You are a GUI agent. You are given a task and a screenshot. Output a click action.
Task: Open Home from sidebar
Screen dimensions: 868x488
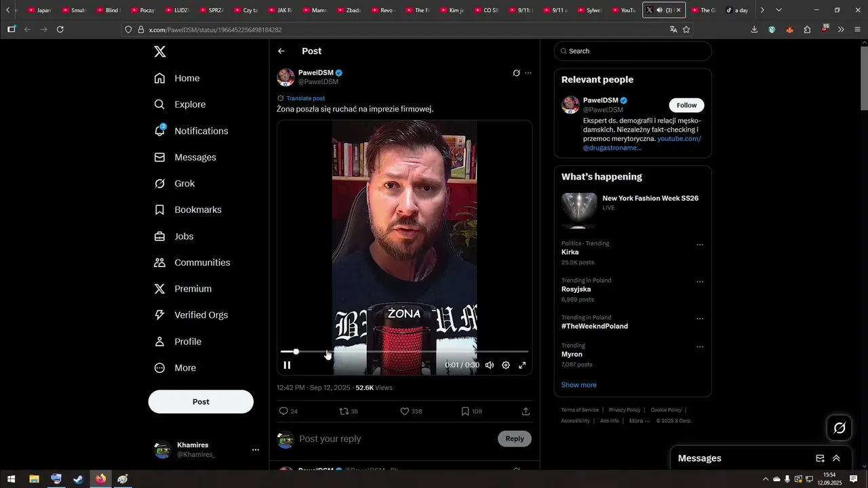click(177, 78)
